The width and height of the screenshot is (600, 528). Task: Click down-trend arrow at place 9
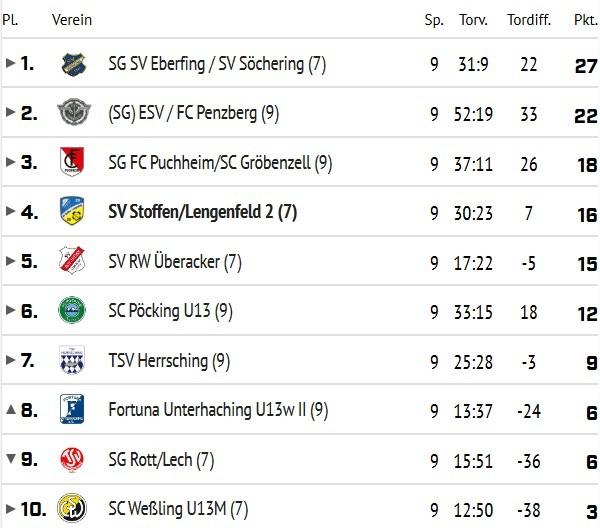click(11, 458)
